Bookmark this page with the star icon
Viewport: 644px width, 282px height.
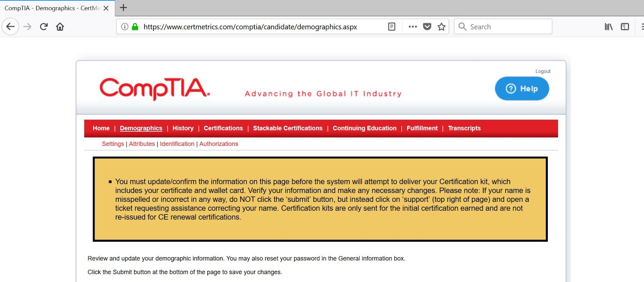click(442, 27)
